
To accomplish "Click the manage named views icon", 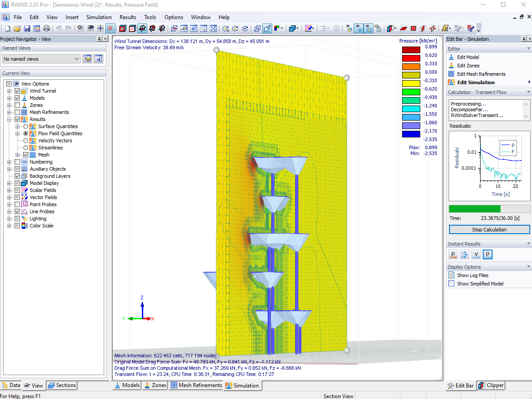I will point(87,59).
